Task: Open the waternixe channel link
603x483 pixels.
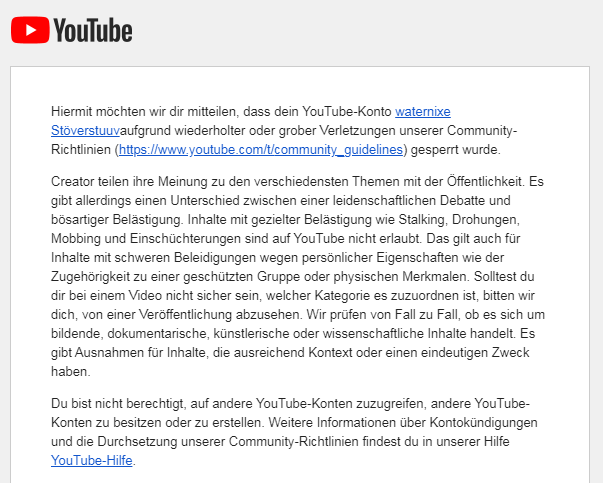Action: [x=423, y=112]
